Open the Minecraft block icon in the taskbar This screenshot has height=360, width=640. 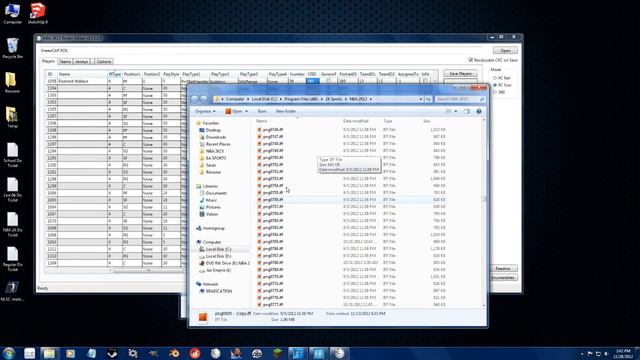click(x=277, y=353)
